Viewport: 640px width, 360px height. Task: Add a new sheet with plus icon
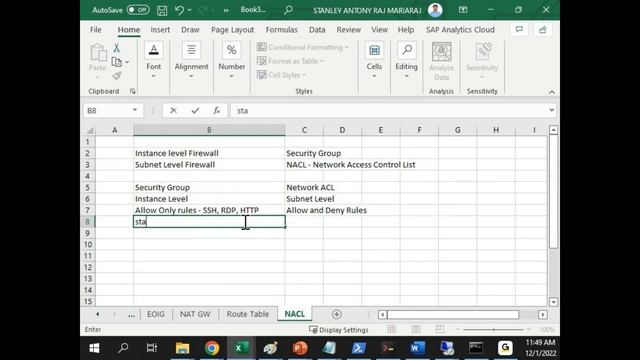[x=336, y=314]
